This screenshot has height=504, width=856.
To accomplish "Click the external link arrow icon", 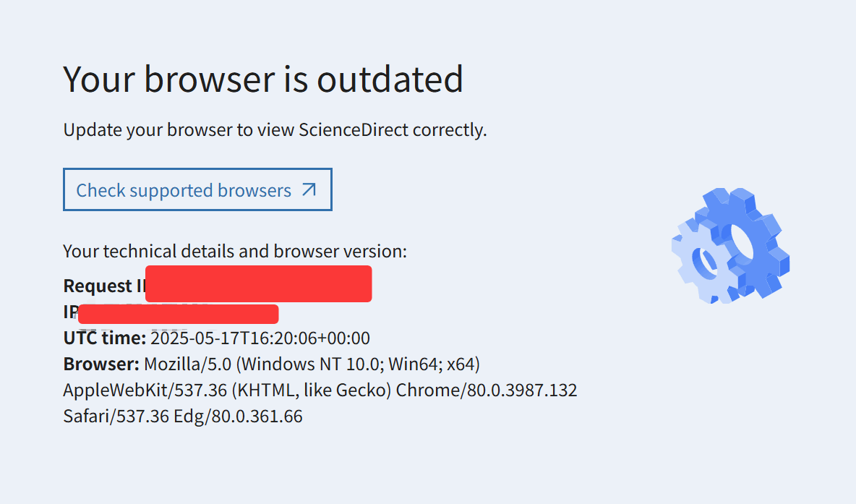I will click(309, 190).
